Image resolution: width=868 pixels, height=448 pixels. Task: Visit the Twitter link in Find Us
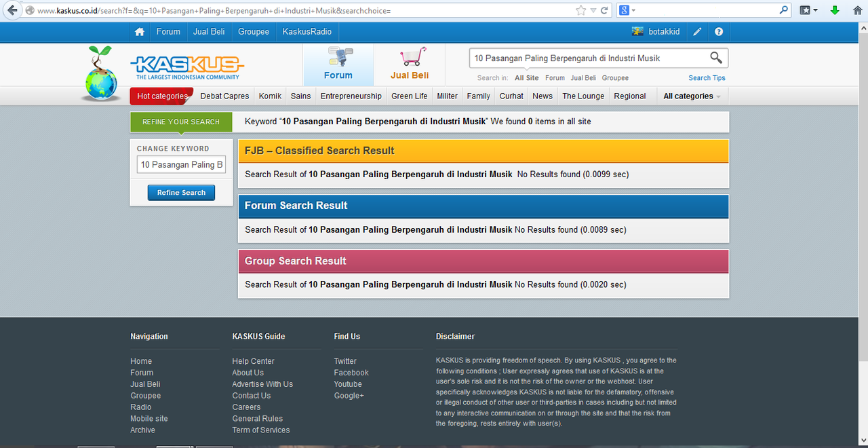click(x=345, y=361)
